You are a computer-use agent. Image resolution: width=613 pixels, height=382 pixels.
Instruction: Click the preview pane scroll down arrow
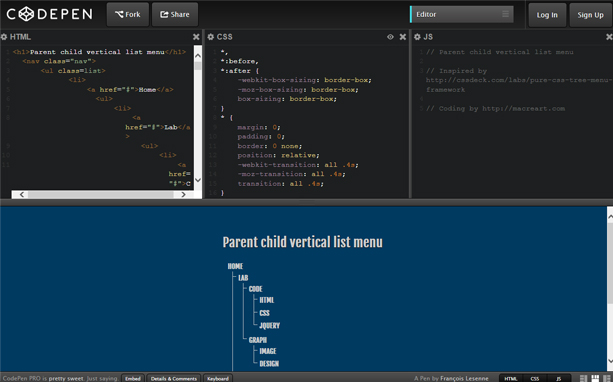[x=609, y=361]
